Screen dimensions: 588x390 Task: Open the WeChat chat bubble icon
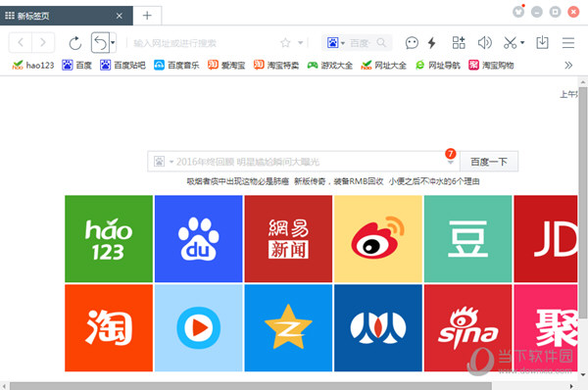tap(412, 43)
